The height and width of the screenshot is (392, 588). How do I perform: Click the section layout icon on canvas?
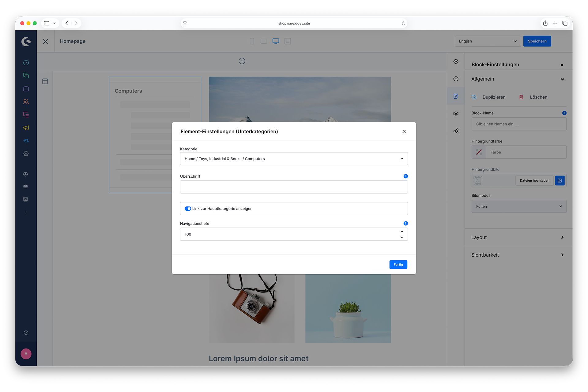[45, 81]
